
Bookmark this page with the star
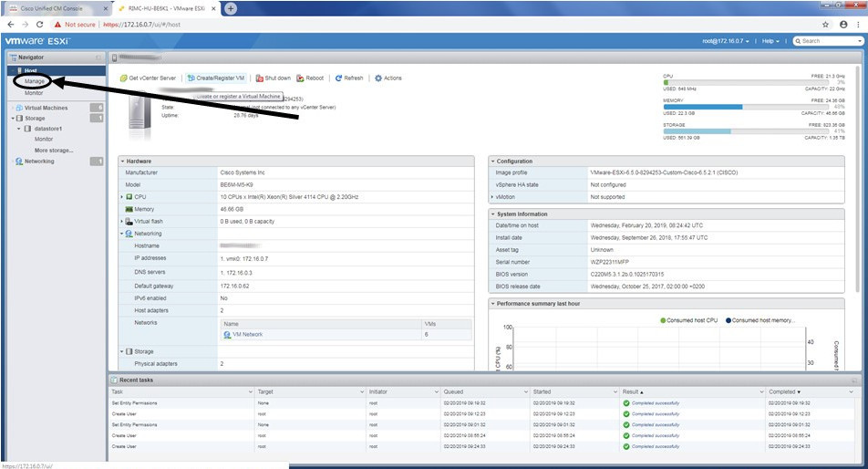click(x=825, y=25)
